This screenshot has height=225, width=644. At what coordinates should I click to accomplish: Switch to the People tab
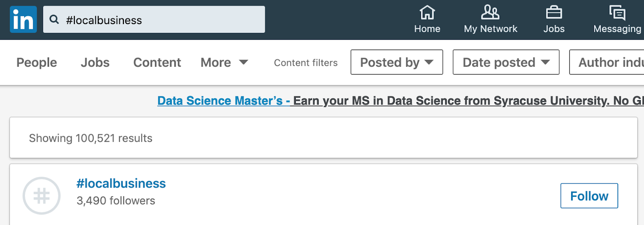(37, 62)
